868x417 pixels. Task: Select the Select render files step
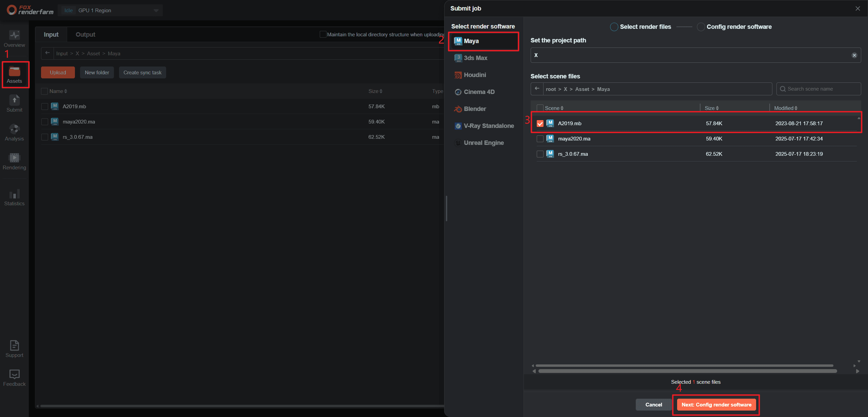pyautogui.click(x=640, y=27)
